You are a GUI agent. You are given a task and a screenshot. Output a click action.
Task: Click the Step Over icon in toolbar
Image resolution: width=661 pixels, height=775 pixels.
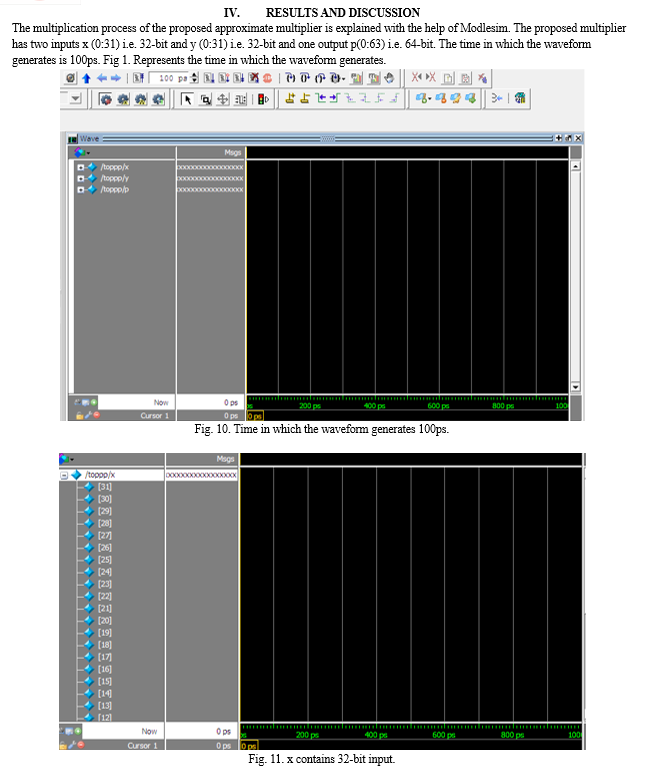point(305,78)
